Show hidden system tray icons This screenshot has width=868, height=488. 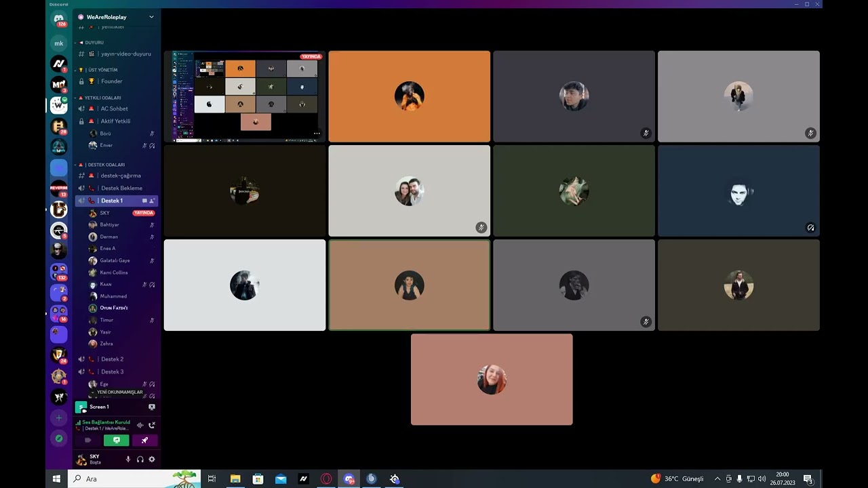(717, 479)
